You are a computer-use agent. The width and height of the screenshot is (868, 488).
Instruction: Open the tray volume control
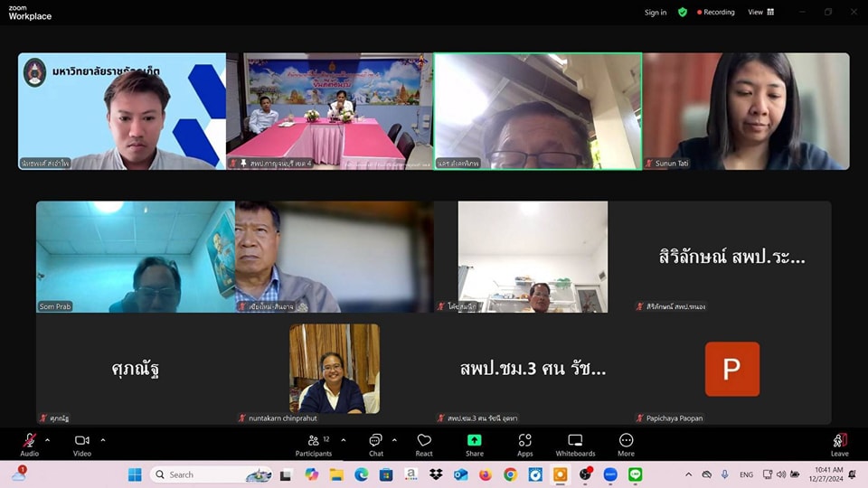pyautogui.click(x=781, y=474)
